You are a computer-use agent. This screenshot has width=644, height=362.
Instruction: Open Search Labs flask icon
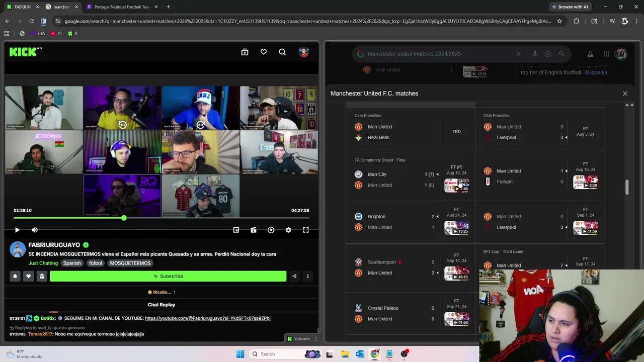click(590, 54)
